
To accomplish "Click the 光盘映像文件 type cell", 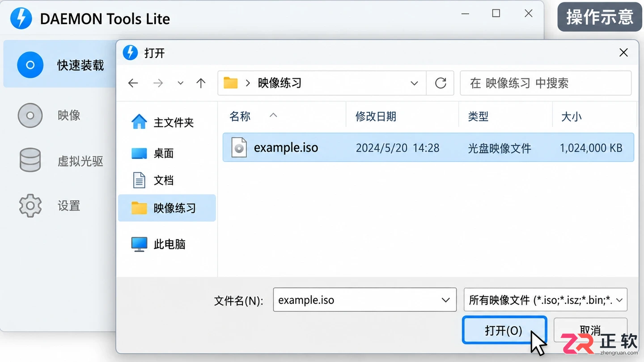I will (500, 148).
